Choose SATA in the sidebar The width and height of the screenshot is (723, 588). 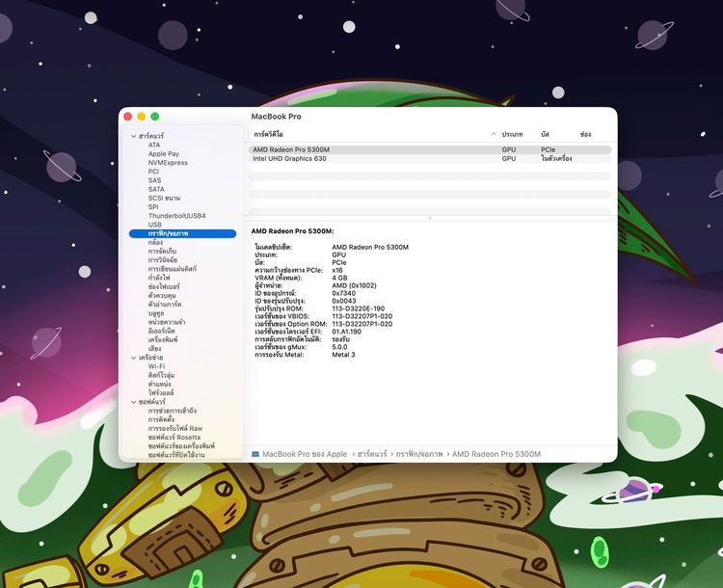(156, 189)
